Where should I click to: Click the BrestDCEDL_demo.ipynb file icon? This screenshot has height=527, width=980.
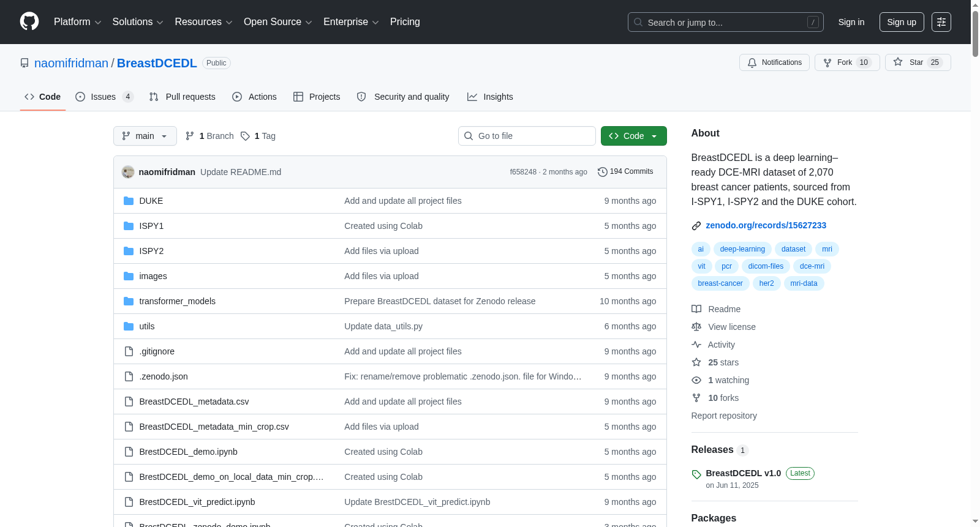129,452
